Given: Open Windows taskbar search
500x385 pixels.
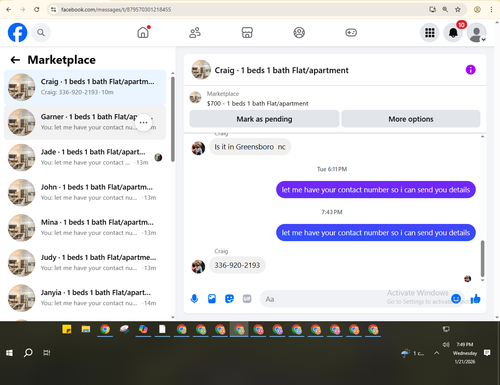Looking at the screenshot, I should click(x=28, y=353).
